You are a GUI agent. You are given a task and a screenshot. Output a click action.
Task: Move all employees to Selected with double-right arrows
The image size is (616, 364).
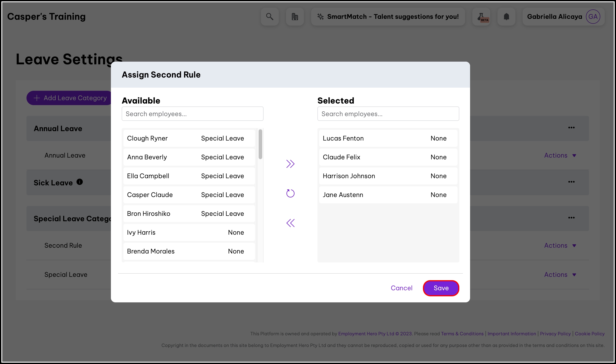coord(290,164)
